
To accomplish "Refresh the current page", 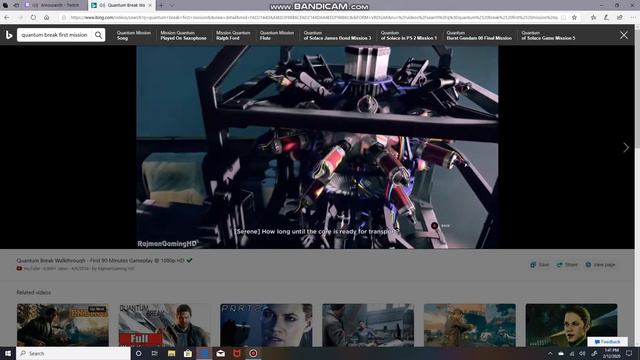I will point(33,18).
